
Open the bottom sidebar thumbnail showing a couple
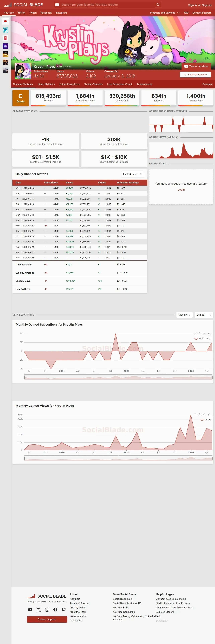[5, 70]
